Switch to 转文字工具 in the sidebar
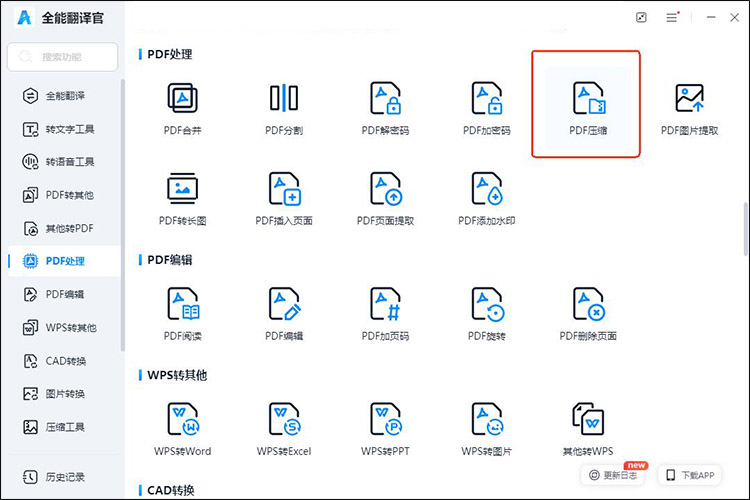 (64, 129)
